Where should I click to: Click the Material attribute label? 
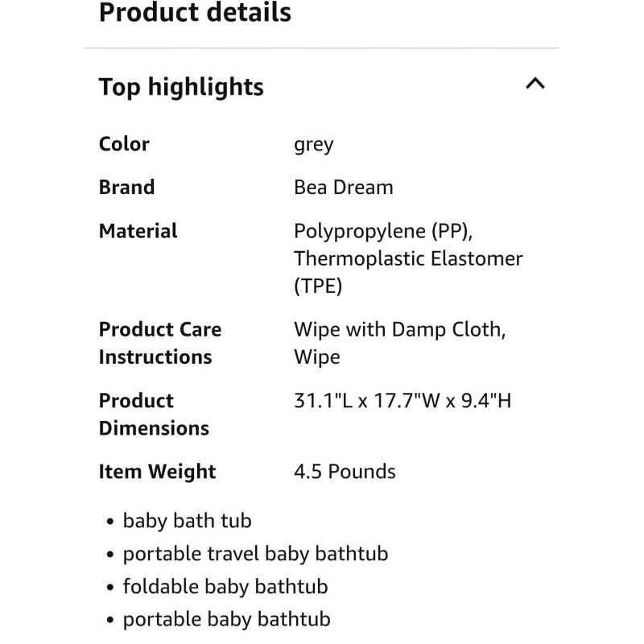[138, 231]
